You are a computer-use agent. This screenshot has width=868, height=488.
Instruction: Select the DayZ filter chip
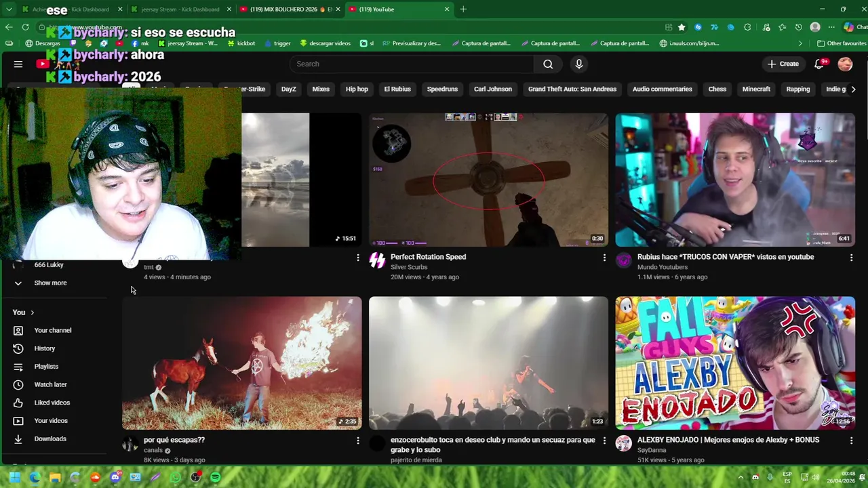point(289,89)
